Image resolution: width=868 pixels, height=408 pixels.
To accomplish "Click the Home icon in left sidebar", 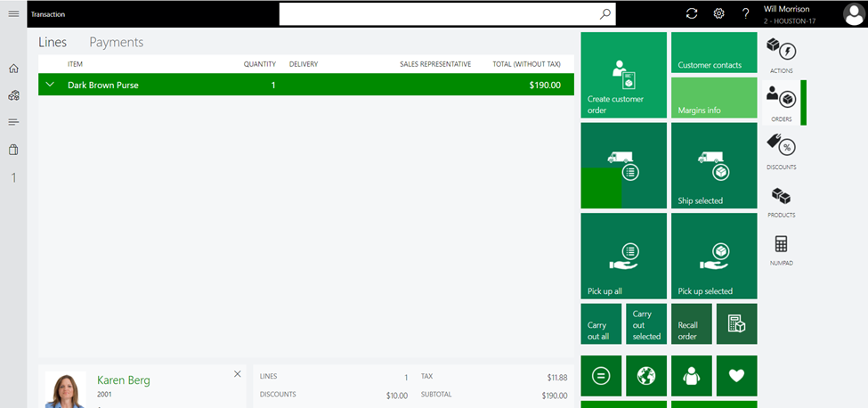I will pos(13,69).
